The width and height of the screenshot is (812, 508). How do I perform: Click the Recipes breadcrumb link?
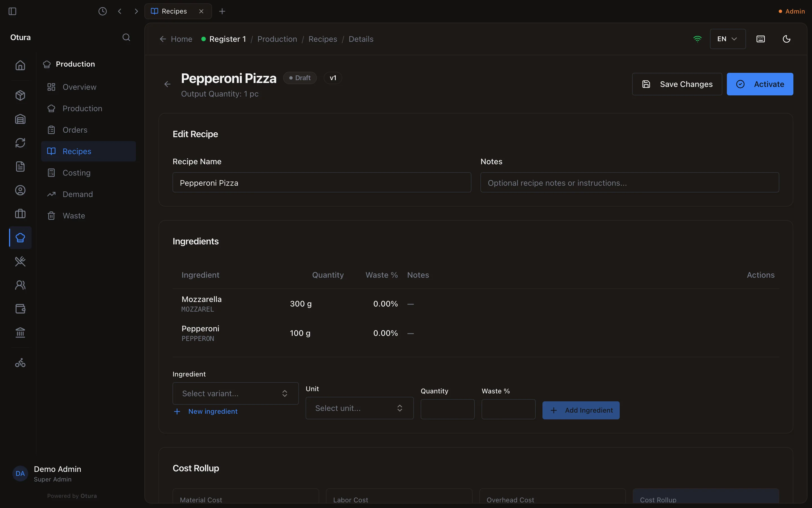pyautogui.click(x=323, y=39)
